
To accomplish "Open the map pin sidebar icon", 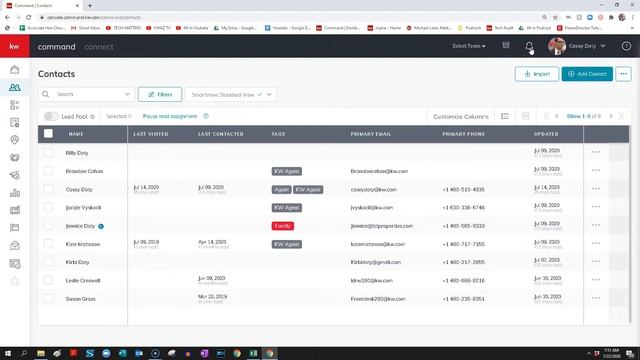I will (x=15, y=140).
